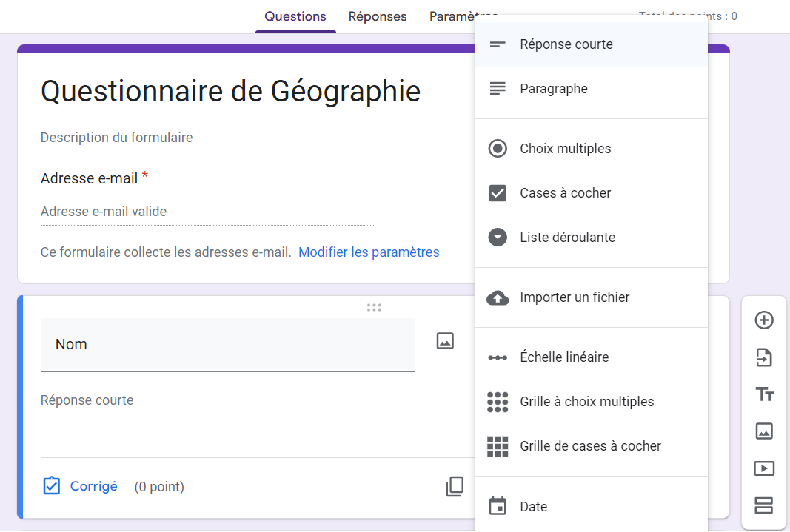Add an image from the side toolbar
790x532 pixels.
(x=763, y=431)
